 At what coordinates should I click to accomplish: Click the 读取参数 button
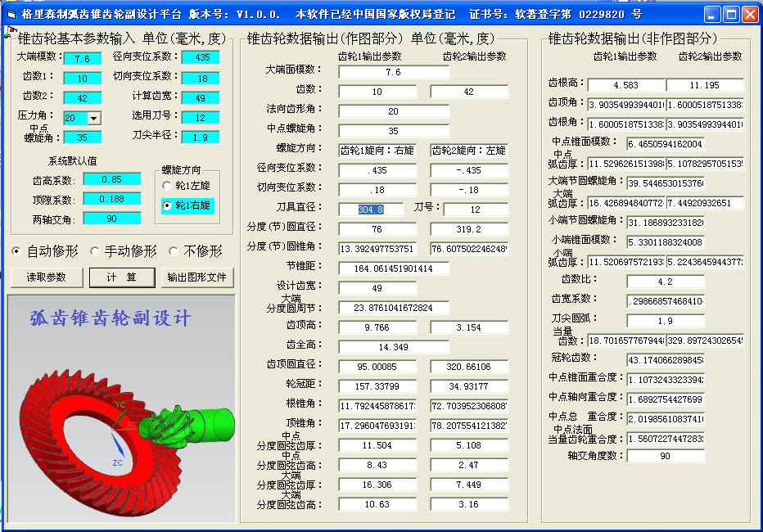point(47,277)
